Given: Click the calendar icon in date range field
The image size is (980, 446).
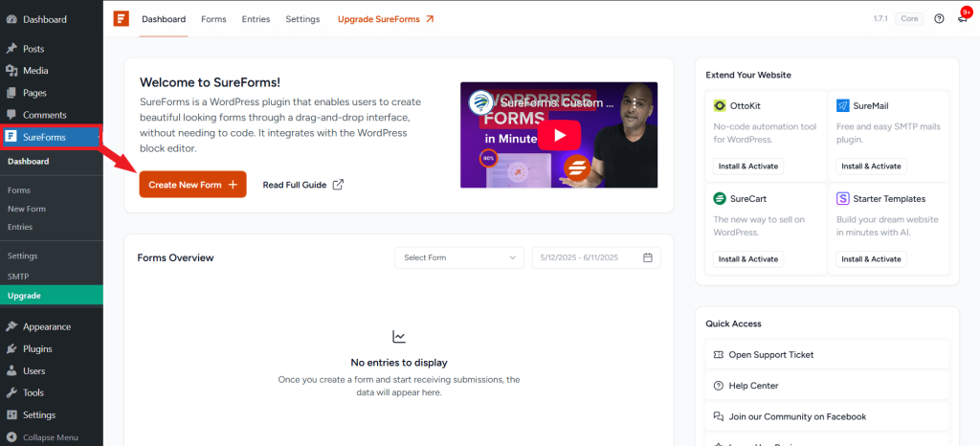Looking at the screenshot, I should point(648,257).
